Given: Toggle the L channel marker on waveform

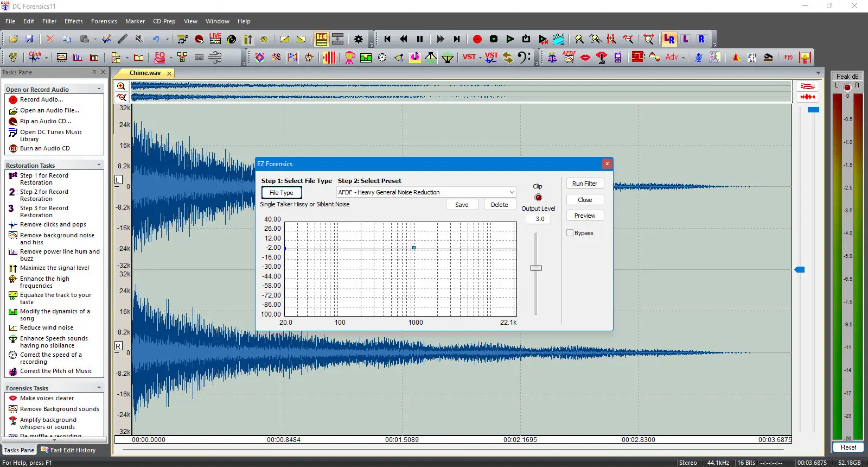Looking at the screenshot, I should pos(119,180).
